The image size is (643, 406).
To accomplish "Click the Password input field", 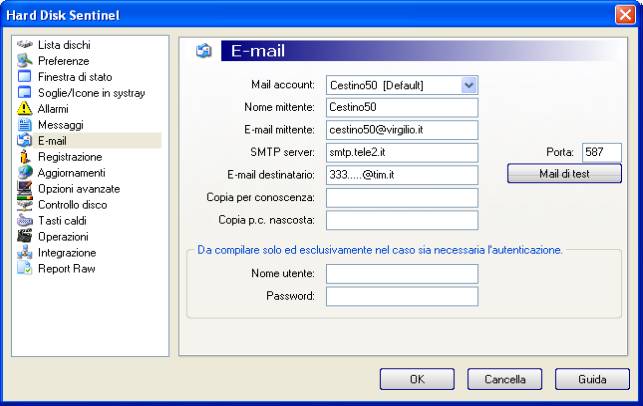I will point(402,296).
